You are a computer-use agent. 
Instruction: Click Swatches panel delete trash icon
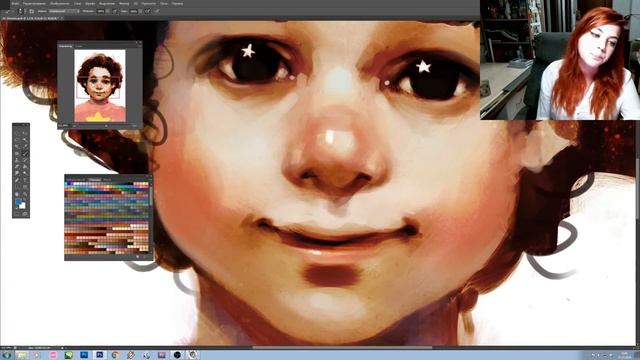click(x=146, y=257)
